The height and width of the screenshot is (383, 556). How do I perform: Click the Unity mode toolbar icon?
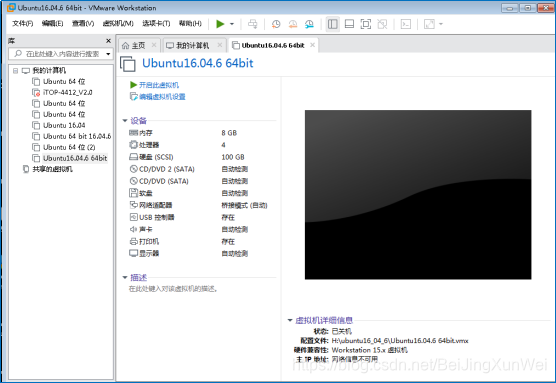(382, 24)
